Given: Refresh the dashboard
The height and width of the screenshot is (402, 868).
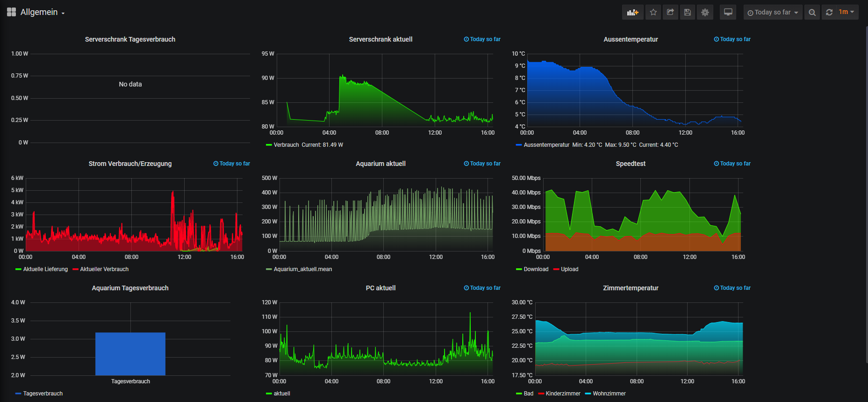Looking at the screenshot, I should (829, 12).
